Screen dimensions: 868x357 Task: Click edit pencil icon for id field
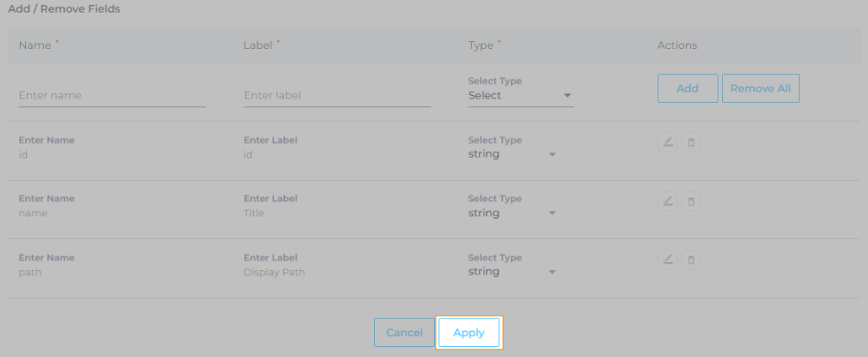click(x=667, y=142)
